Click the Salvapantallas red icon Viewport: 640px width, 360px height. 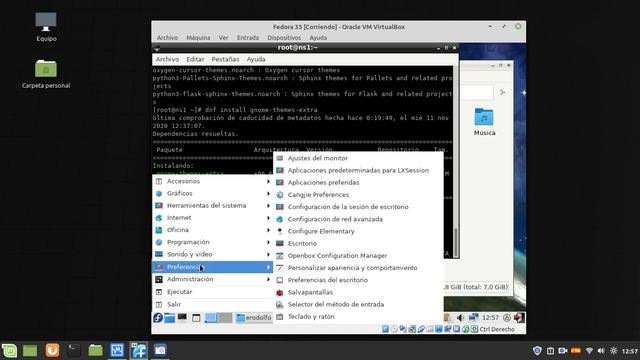click(280, 292)
